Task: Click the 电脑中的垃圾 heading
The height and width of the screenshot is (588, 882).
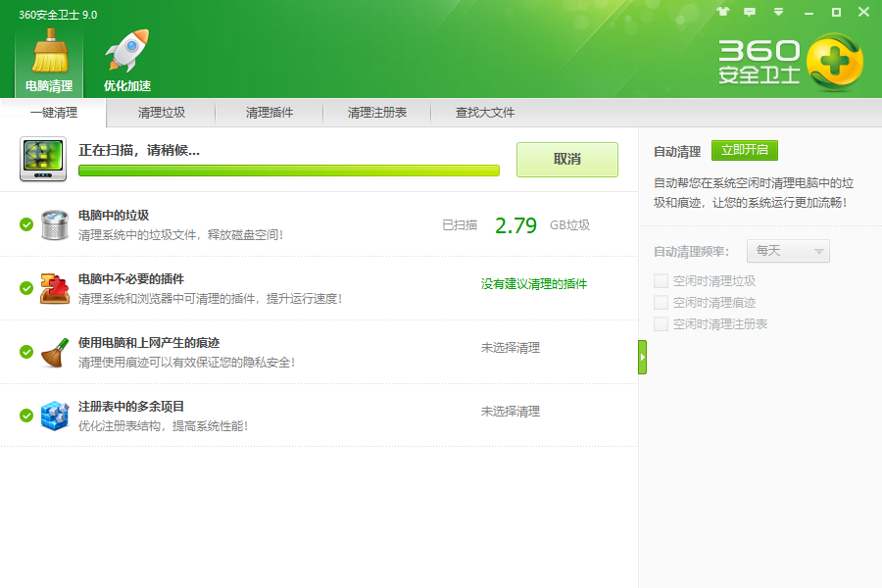Action: coord(114,216)
